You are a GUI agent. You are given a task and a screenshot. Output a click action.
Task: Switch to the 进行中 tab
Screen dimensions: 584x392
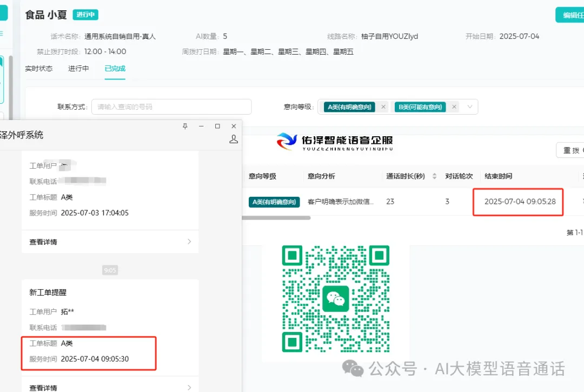[78, 69]
